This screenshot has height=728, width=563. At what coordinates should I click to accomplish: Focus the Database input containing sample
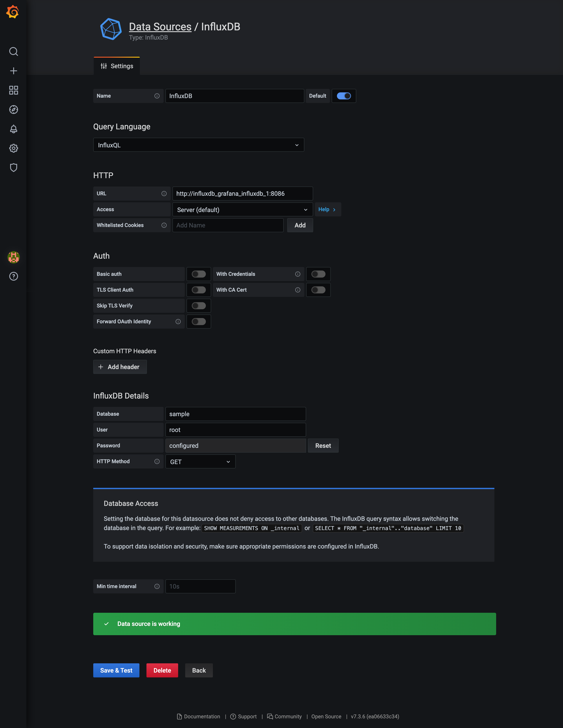(x=236, y=414)
